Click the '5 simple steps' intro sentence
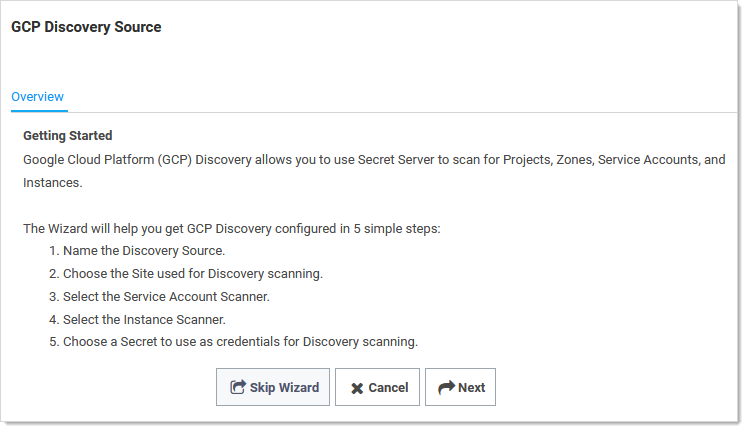 pos(232,229)
